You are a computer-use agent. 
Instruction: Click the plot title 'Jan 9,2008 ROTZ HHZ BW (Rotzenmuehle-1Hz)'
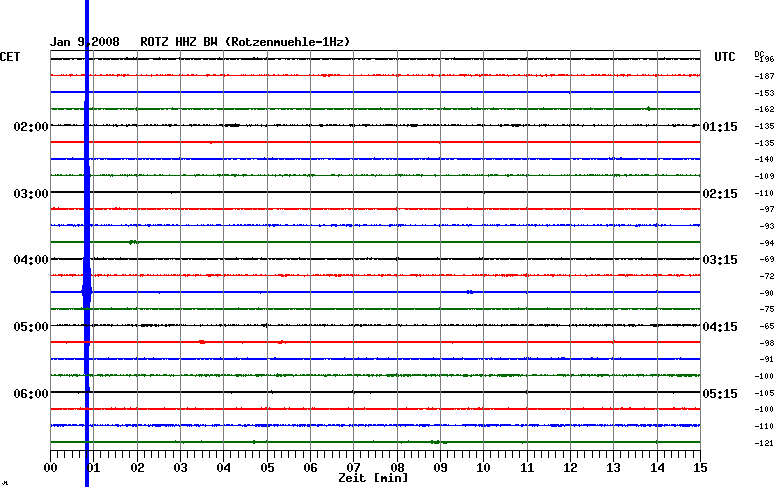click(x=200, y=42)
